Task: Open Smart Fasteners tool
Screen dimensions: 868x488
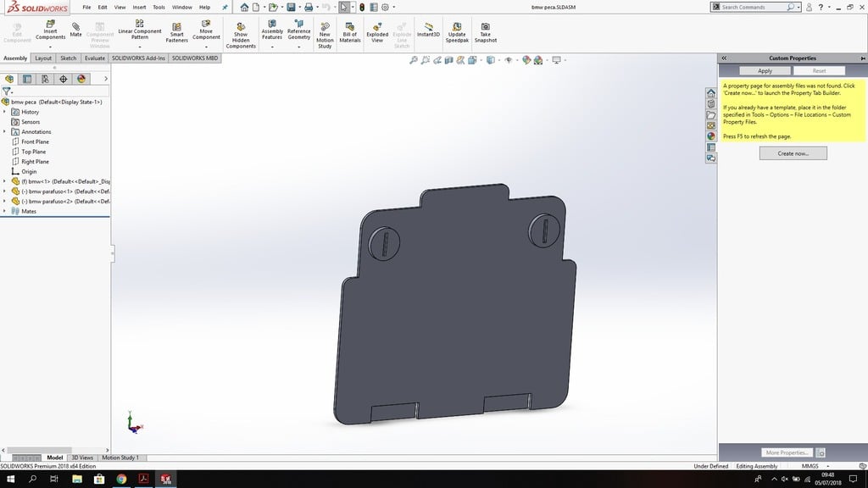Action: coord(176,32)
